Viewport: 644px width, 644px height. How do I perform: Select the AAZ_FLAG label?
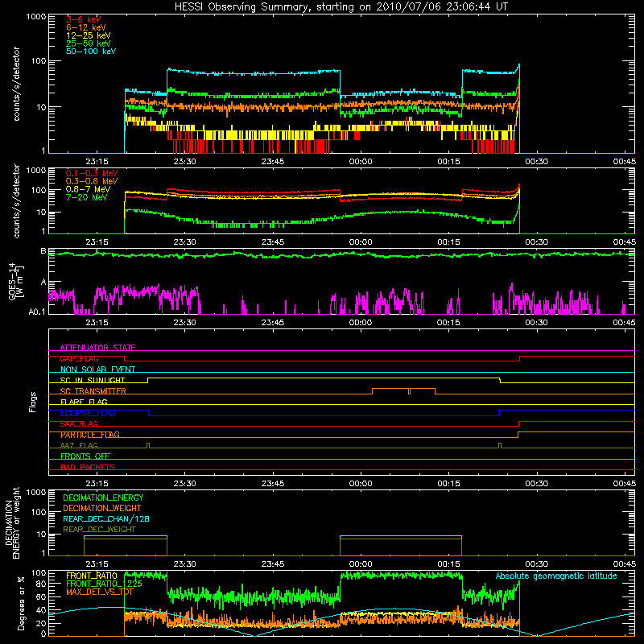[79, 445]
